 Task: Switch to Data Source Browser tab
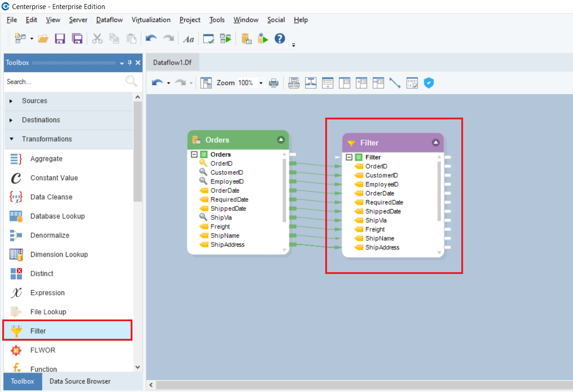click(x=80, y=381)
